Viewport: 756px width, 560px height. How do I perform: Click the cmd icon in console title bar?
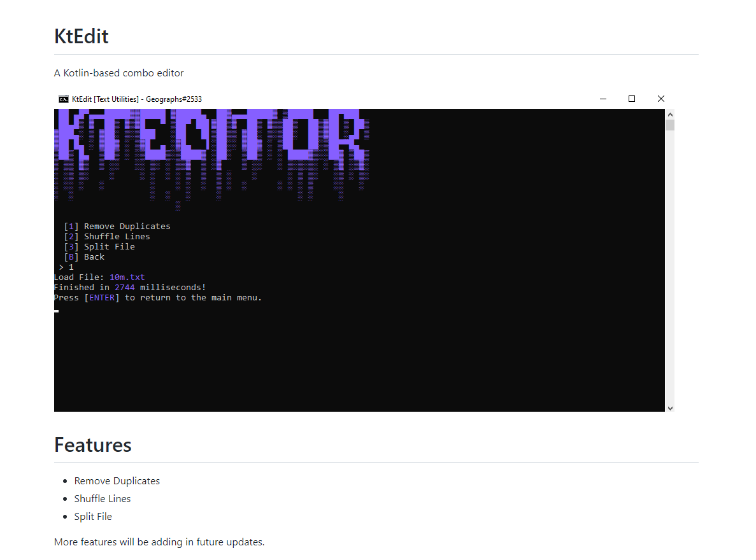pyautogui.click(x=64, y=99)
